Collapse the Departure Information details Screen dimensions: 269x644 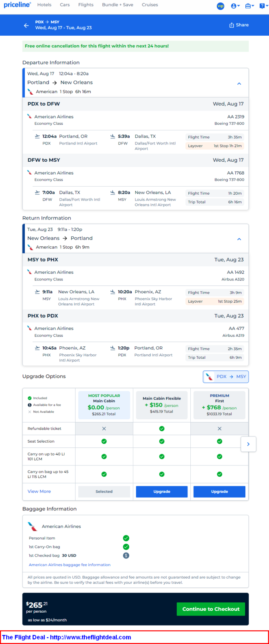pos(239,84)
